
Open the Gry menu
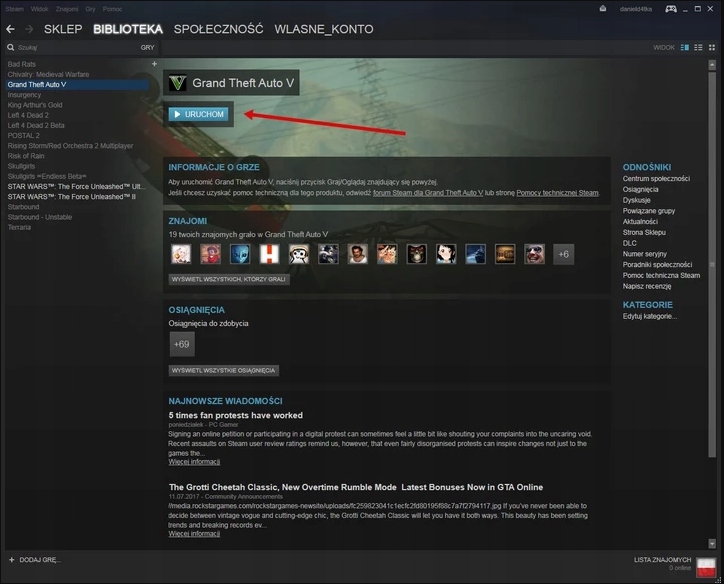point(90,9)
